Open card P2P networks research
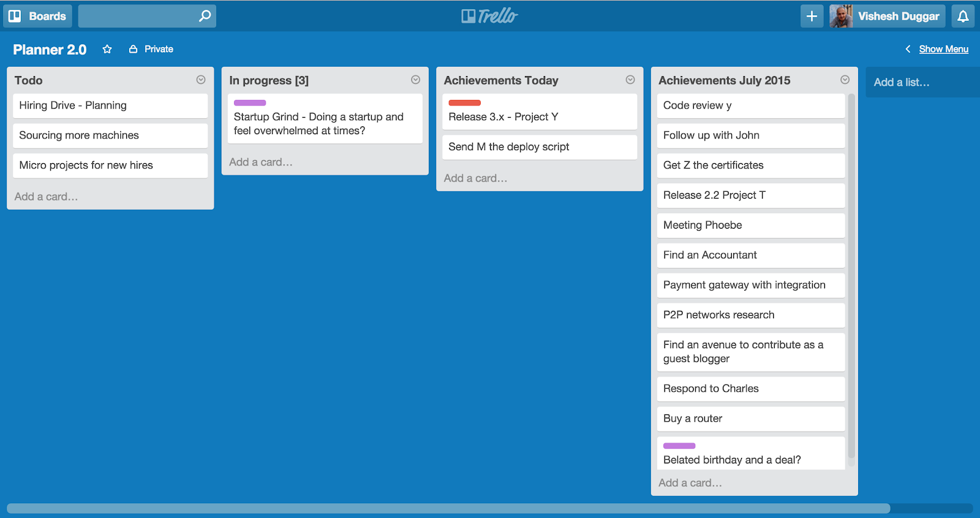The image size is (980, 518). pyautogui.click(x=751, y=316)
